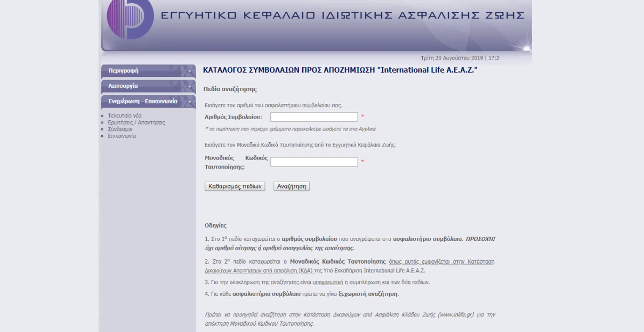The width and height of the screenshot is (644, 332).
Task: Click the bullet icon beside Επικοινωνία
Action: coord(102,136)
